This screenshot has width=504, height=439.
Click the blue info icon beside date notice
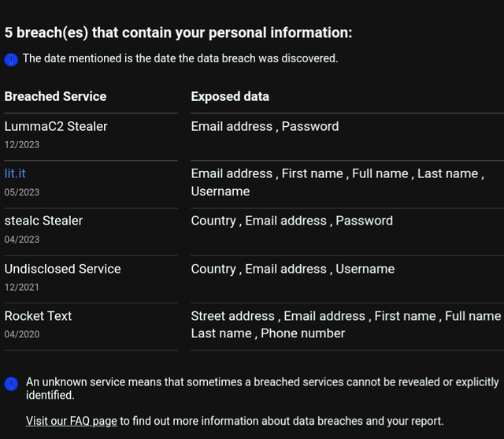click(x=11, y=59)
